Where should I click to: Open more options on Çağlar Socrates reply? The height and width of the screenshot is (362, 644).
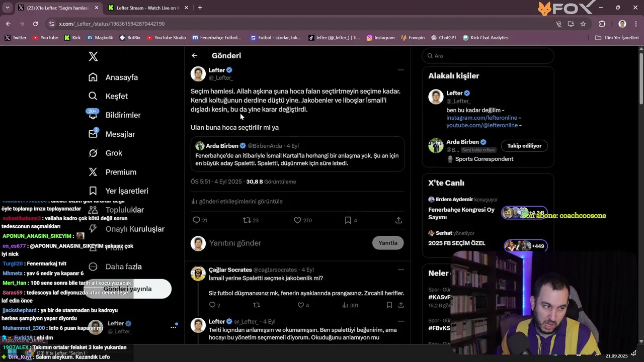pyautogui.click(x=401, y=269)
